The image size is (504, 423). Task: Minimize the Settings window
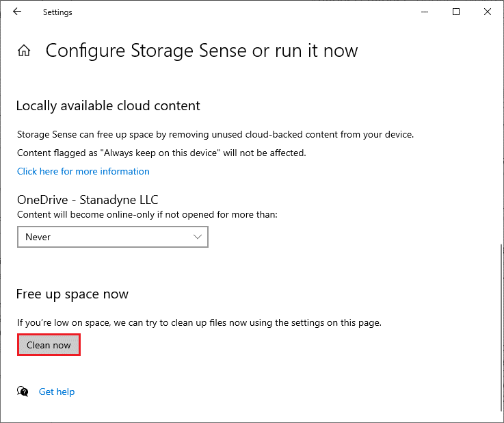click(x=425, y=12)
